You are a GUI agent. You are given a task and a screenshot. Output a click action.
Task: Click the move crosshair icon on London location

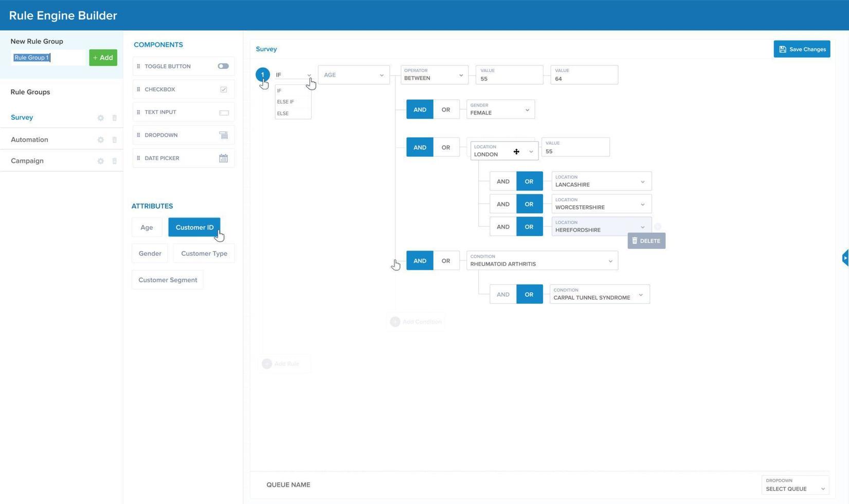[x=516, y=152]
